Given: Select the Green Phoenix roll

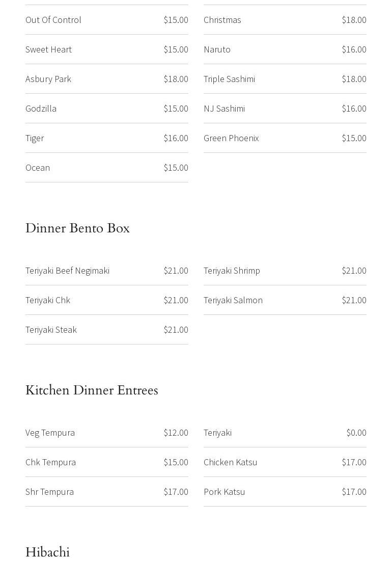Looking at the screenshot, I should point(231,138).
